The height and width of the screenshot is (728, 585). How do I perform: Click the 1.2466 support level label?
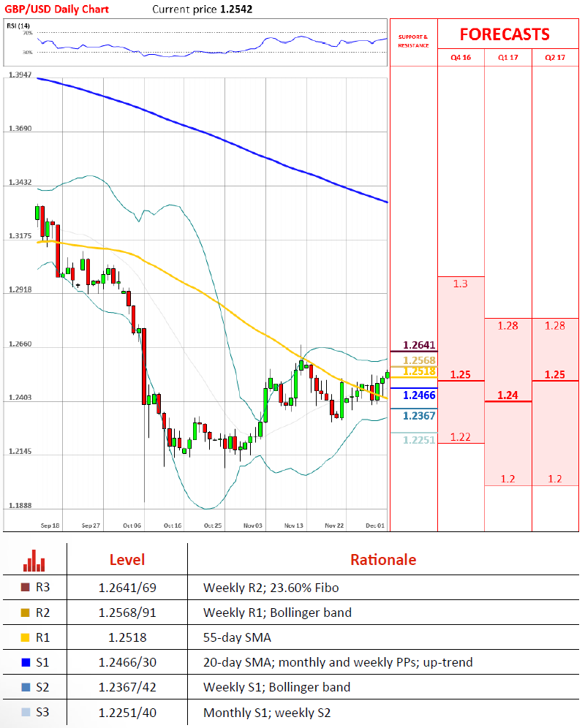(x=419, y=395)
